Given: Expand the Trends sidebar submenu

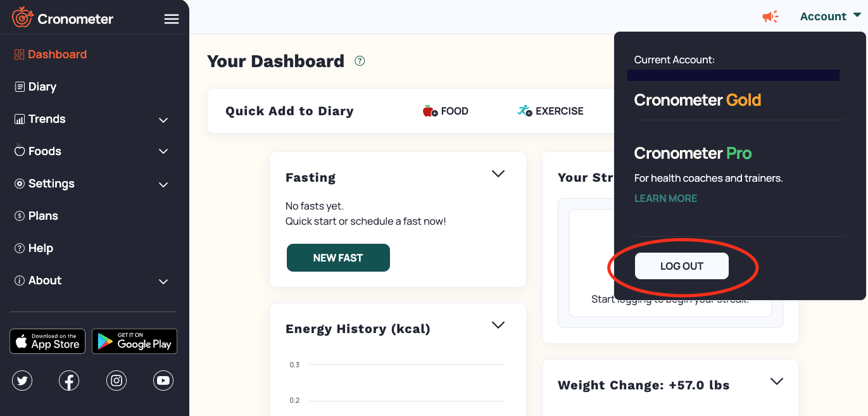Looking at the screenshot, I should point(163,120).
